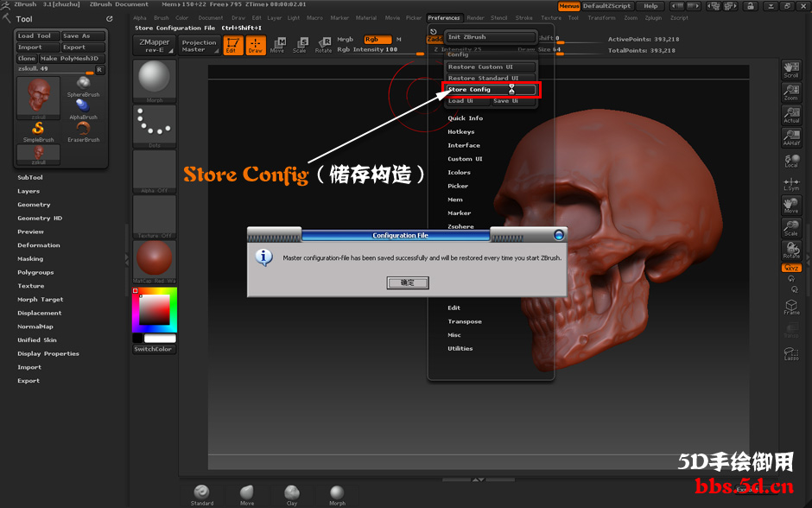Toggle the Menus button
The image size is (812, 508).
pyautogui.click(x=568, y=6)
